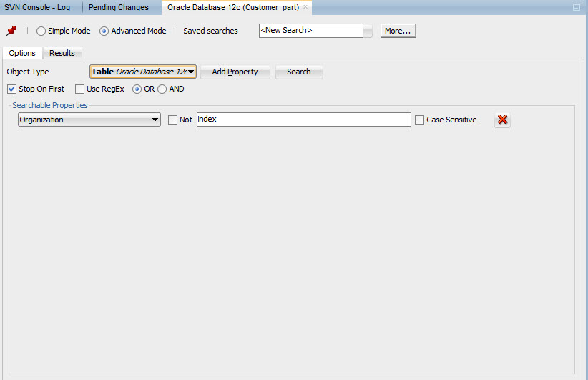Viewport: 588px width, 380px height.
Task: Select Advanced Mode radio button
Action: point(104,31)
